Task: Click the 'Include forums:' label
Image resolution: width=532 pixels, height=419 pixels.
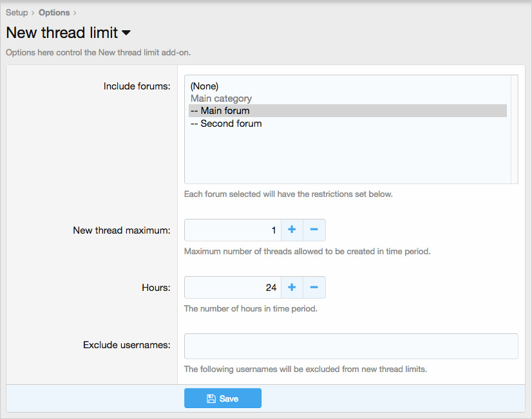Action: (x=137, y=86)
